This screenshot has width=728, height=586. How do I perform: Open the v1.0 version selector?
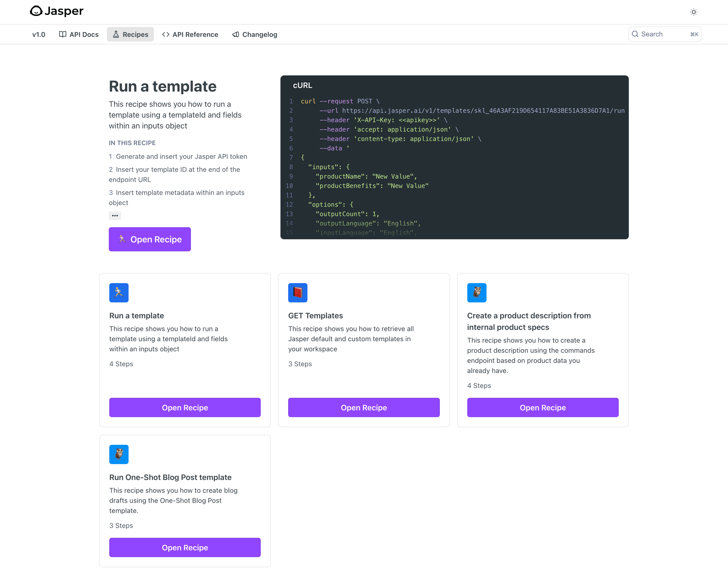click(39, 35)
